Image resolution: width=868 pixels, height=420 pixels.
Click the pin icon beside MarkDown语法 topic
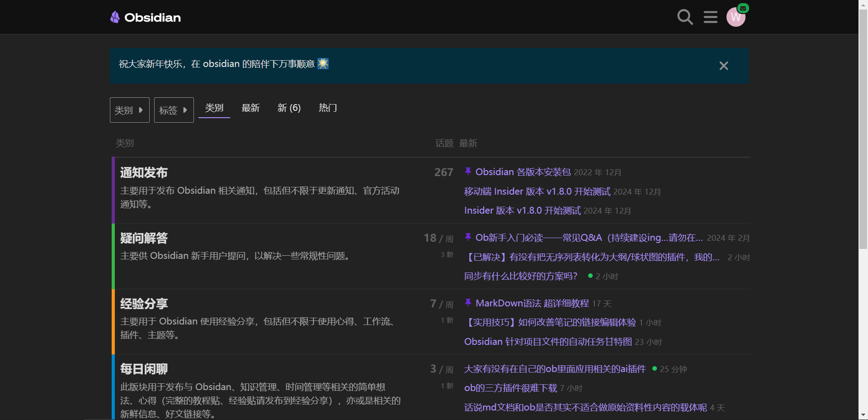point(468,303)
